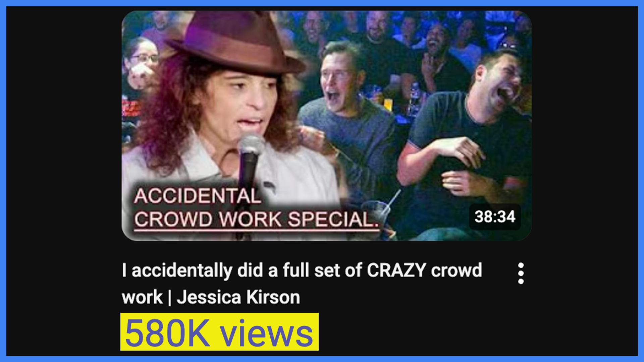Screen dimensions: 644x362
Task: Click the 38:34 duration badge
Action: (x=495, y=217)
